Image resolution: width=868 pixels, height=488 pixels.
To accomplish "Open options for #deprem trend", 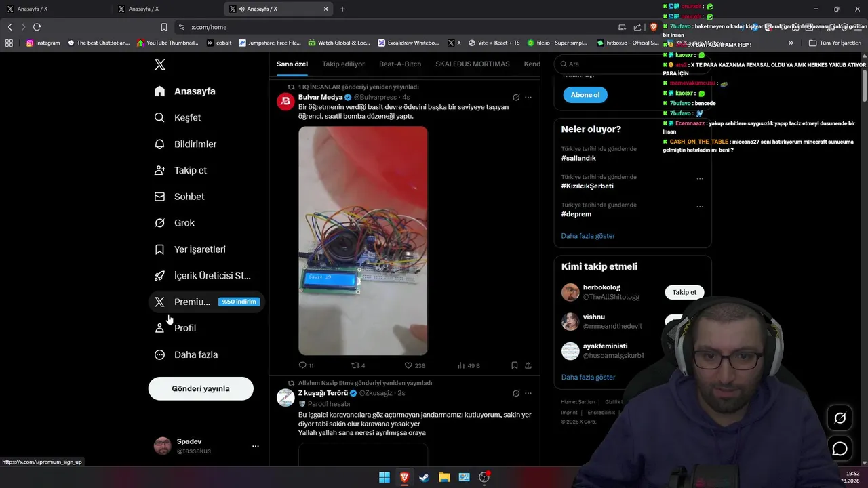I will point(700,207).
